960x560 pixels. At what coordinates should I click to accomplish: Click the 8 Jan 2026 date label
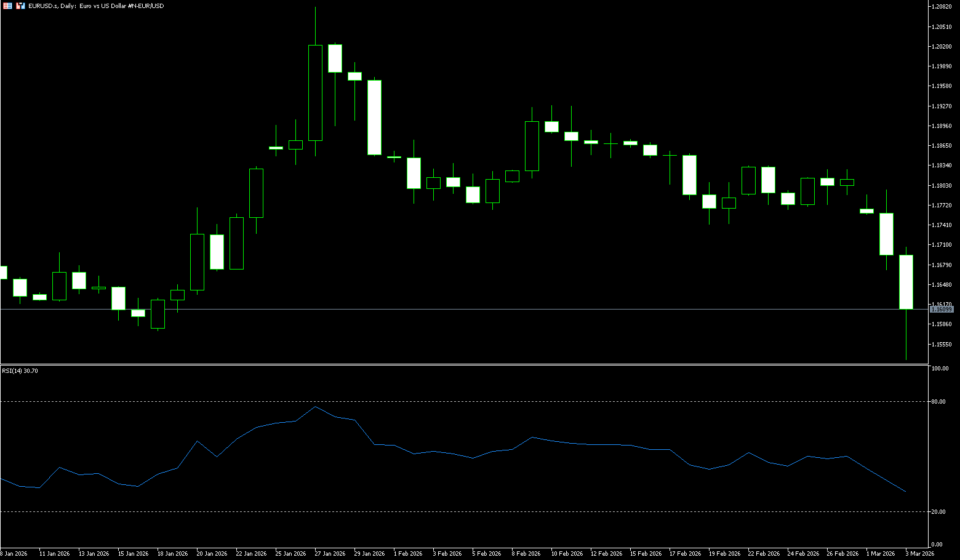coord(14,553)
